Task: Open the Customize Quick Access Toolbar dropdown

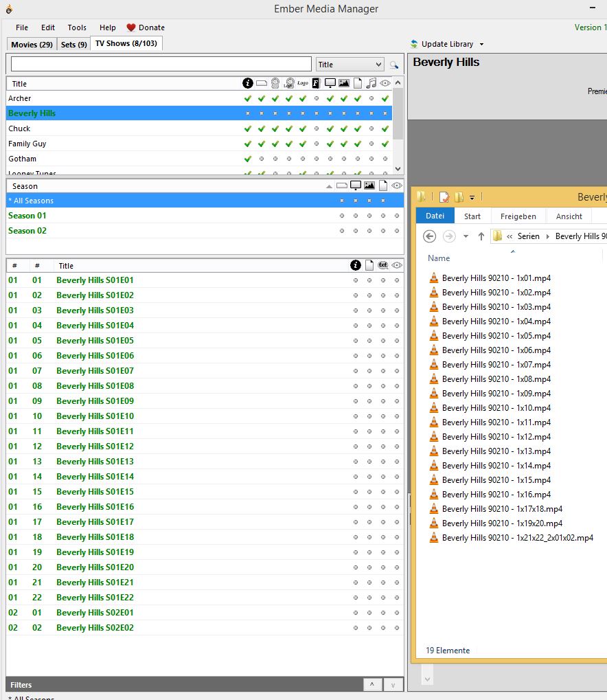Action: (x=472, y=197)
